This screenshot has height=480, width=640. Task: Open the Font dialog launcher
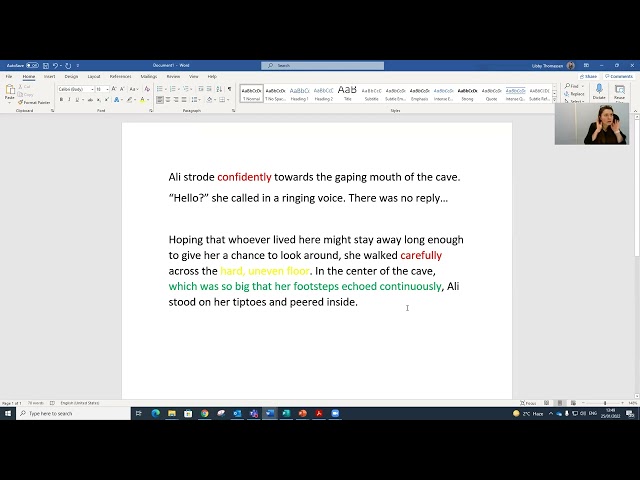point(151,111)
